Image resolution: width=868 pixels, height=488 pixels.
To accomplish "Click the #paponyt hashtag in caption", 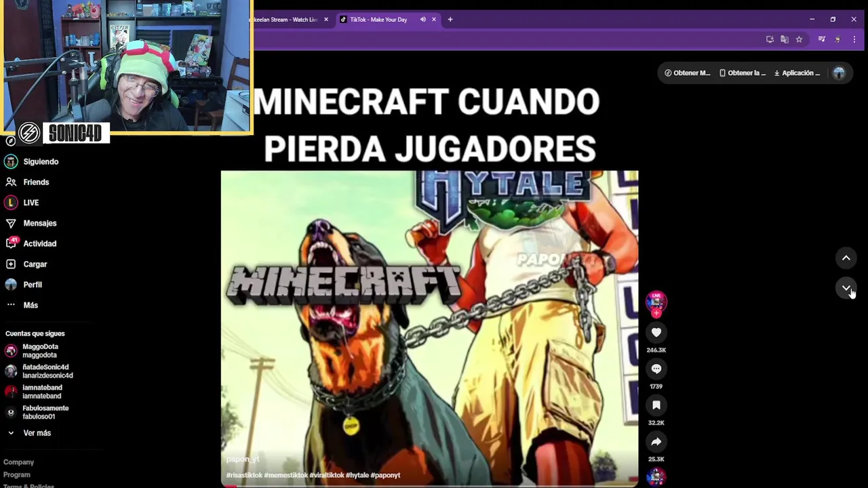I will click(385, 476).
